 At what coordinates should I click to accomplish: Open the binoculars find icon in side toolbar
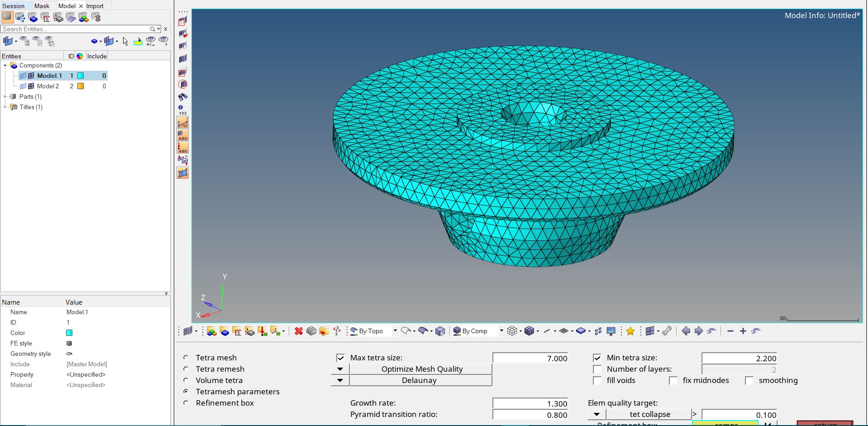183,96
